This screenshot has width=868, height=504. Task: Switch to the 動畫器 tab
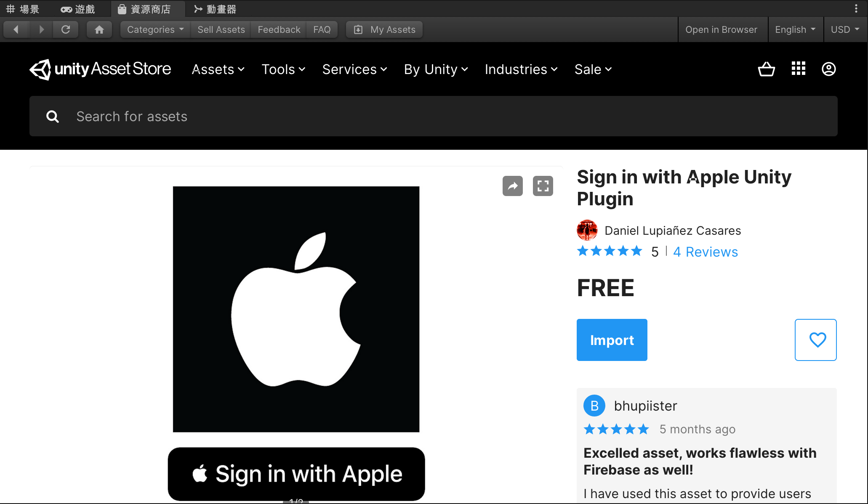point(215,9)
